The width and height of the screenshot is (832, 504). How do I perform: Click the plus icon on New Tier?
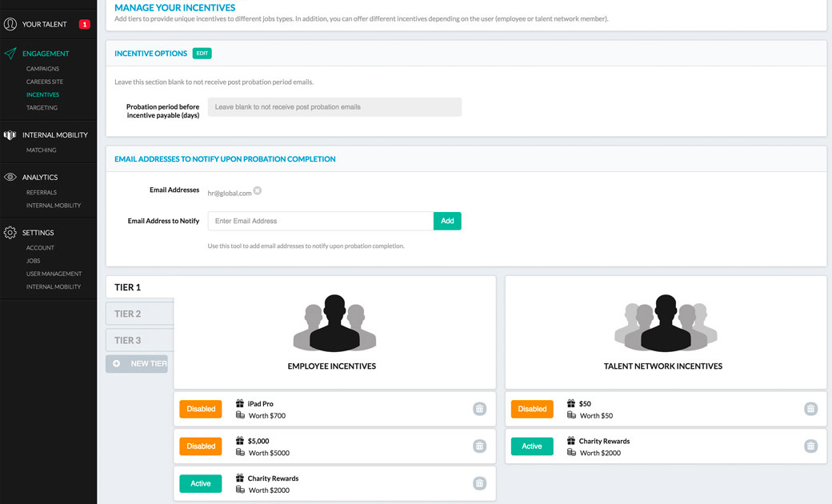point(116,363)
